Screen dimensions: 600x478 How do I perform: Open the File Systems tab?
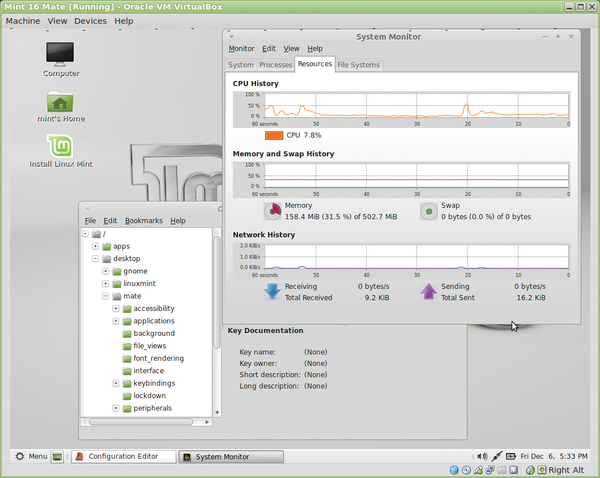point(359,65)
